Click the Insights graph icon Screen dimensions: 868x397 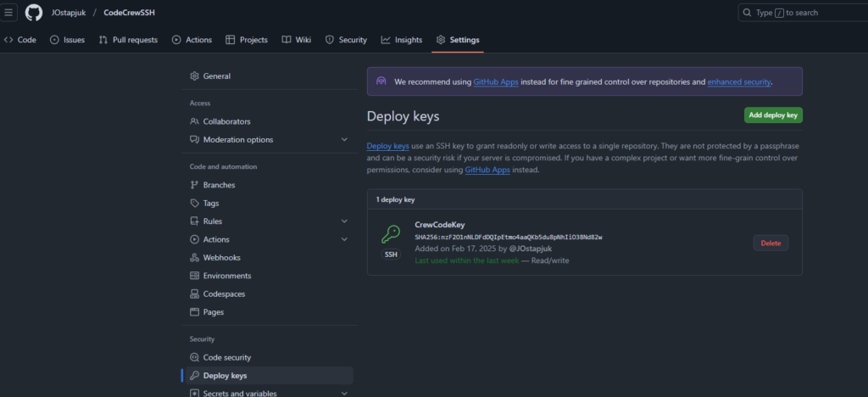tap(386, 40)
